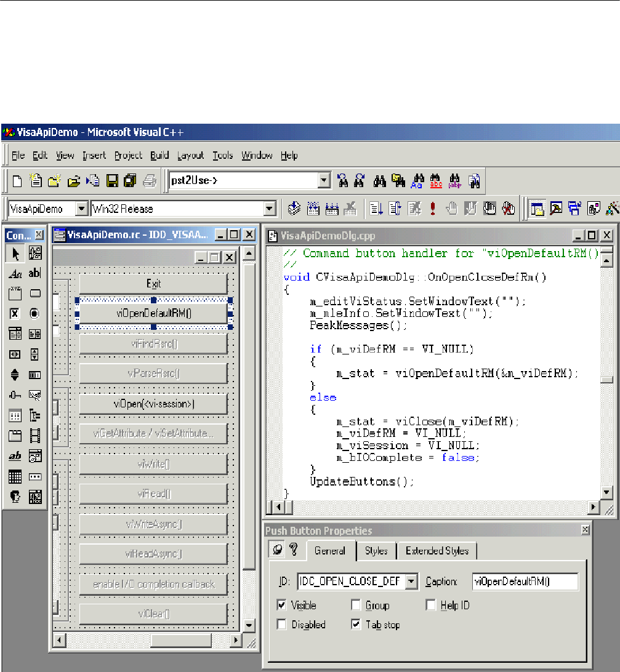Click the Save All icon
Viewport: 620px width, 672px height.
click(130, 181)
